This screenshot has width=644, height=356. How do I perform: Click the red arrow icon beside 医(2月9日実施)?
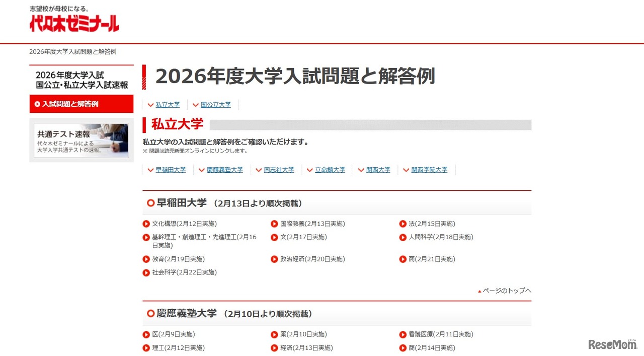pos(146,334)
